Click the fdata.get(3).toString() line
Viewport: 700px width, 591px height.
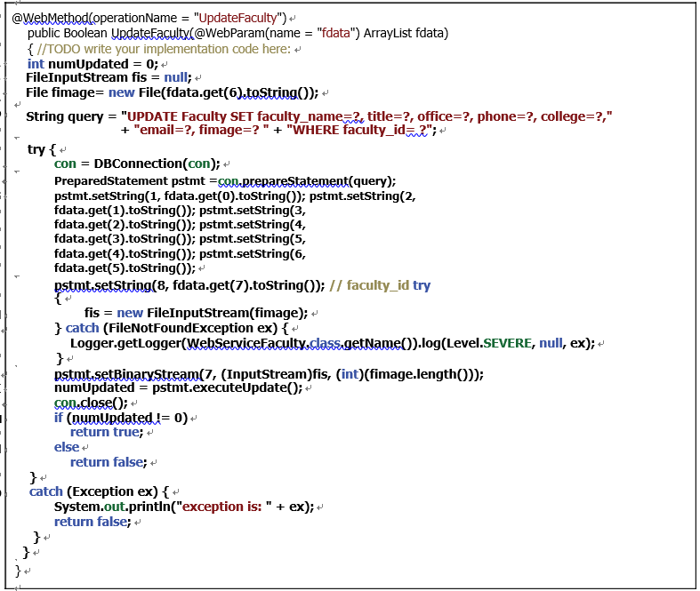[x=180, y=239]
